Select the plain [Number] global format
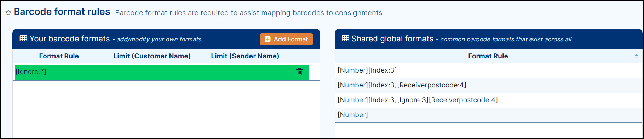 [x=488, y=115]
